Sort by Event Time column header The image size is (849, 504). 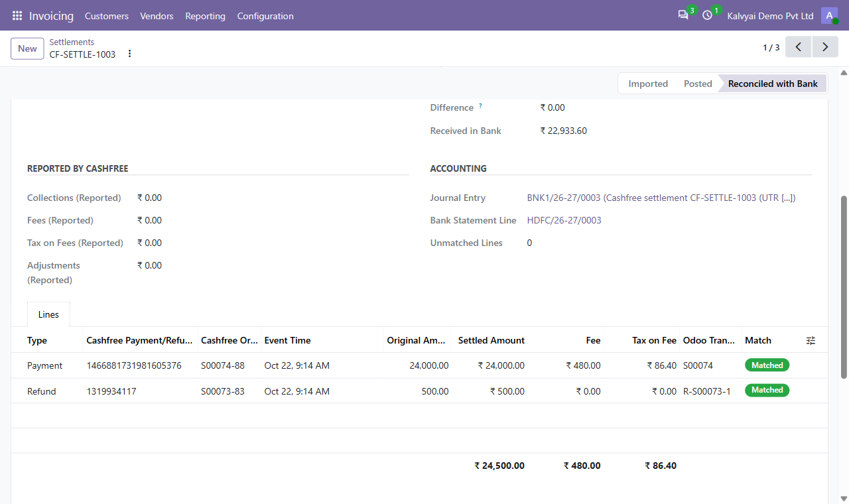click(x=288, y=340)
